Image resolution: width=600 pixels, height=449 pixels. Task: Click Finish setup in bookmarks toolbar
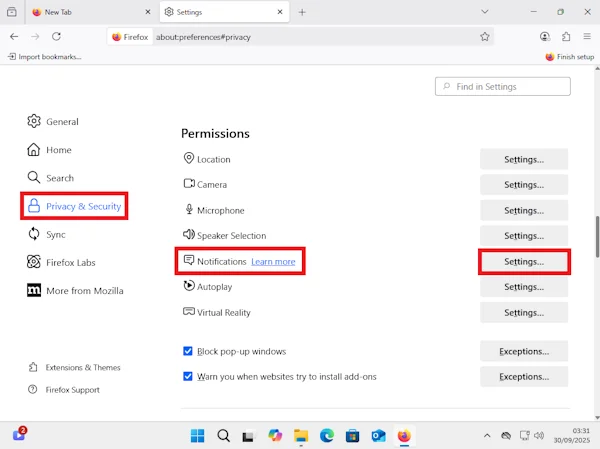click(570, 57)
